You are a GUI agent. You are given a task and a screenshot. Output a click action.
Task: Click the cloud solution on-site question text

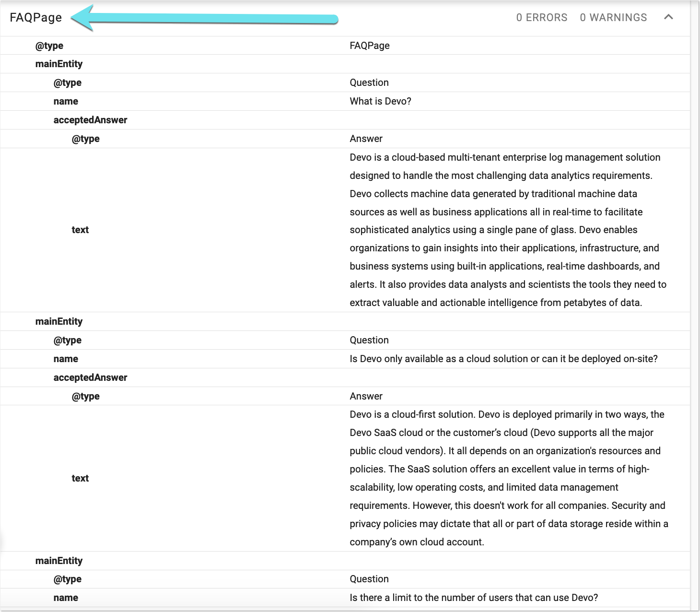[x=503, y=359]
